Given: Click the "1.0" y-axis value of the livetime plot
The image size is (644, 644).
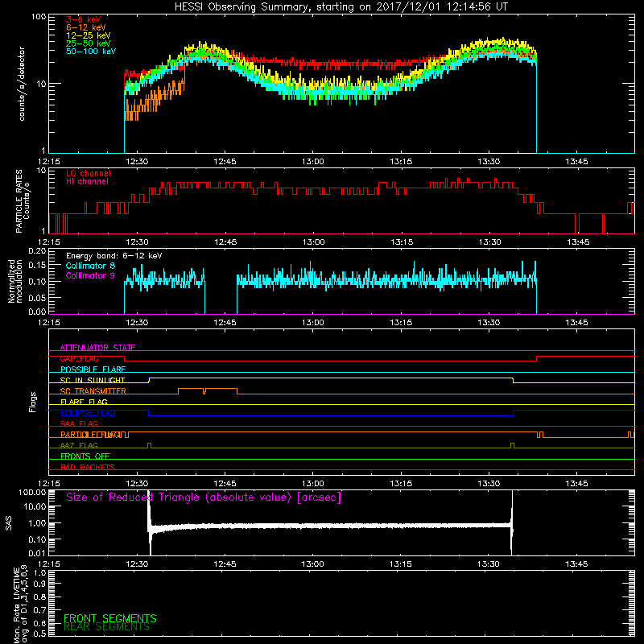Looking at the screenshot, I should point(39,573).
